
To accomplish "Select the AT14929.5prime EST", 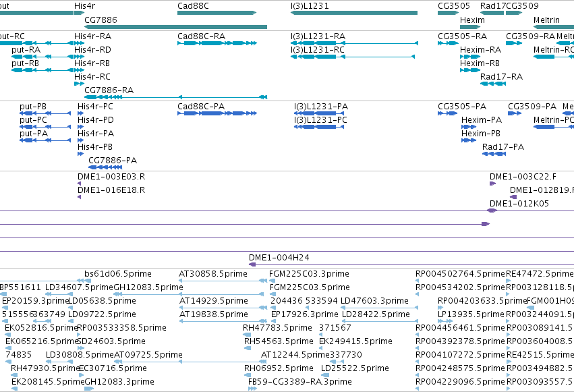I will [x=223, y=308].
